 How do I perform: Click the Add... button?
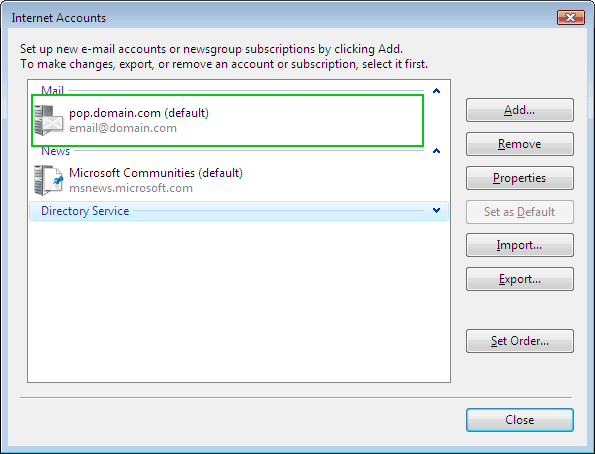[x=519, y=110]
